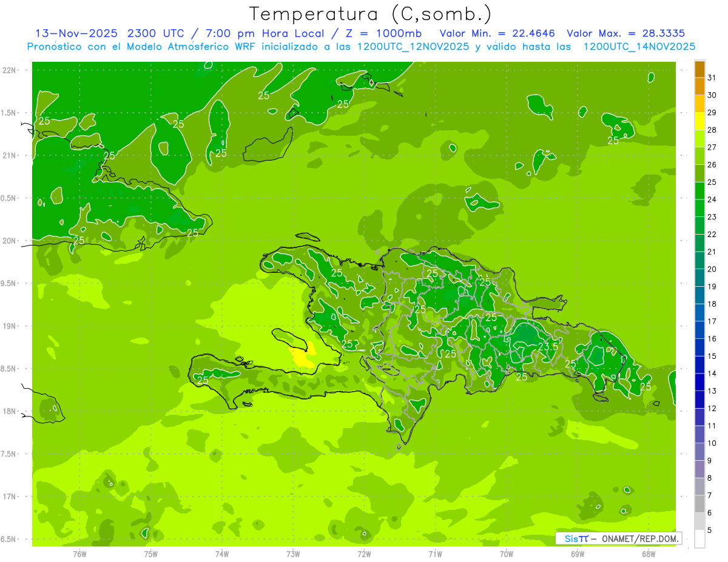Click the "7.5N" latitude label
This screenshot has height=562, width=728.
click(7, 454)
